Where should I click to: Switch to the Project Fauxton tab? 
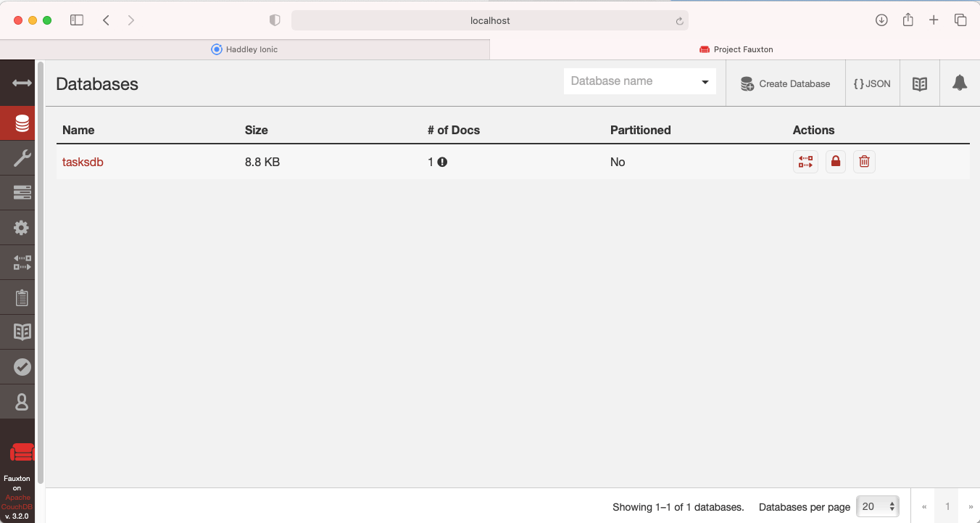[x=735, y=49]
